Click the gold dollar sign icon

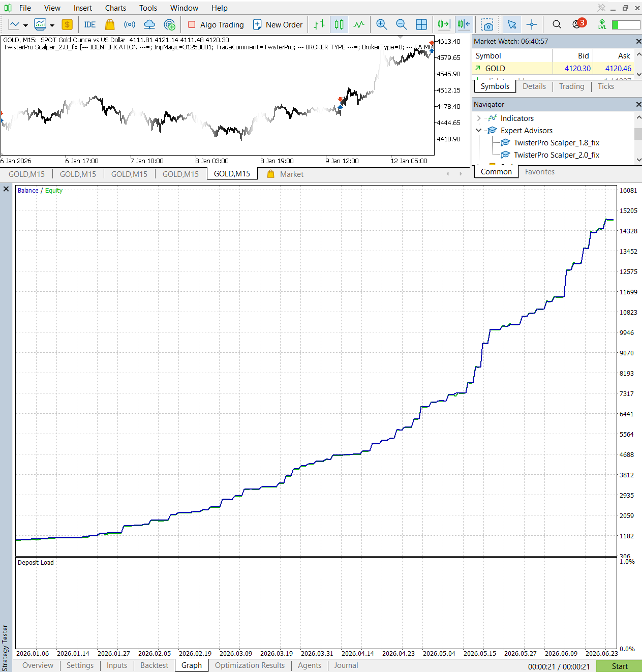click(x=67, y=24)
